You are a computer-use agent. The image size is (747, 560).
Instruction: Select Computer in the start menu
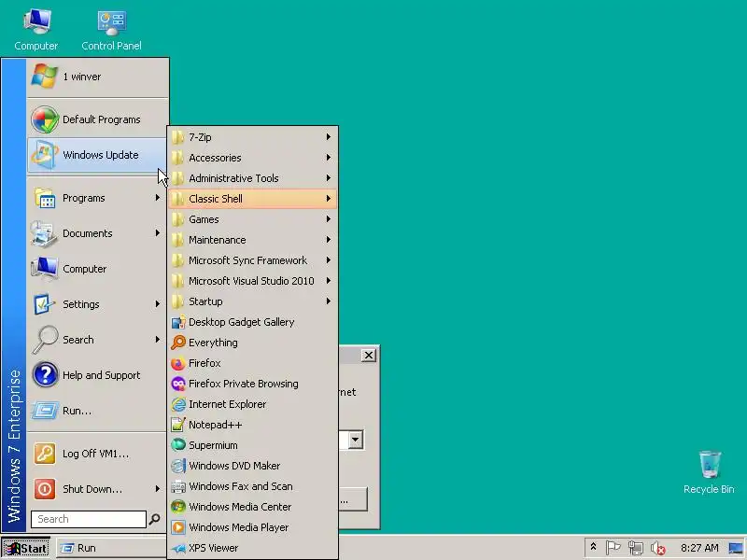click(97, 269)
